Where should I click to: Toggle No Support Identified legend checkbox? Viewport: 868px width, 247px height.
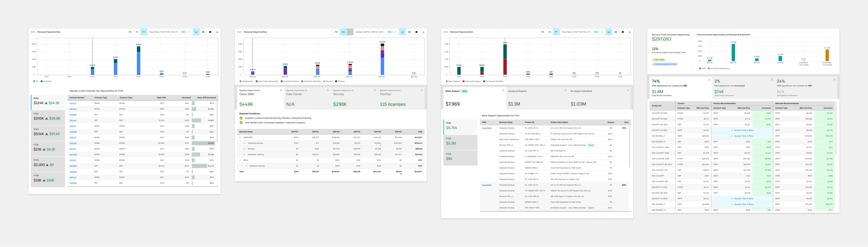point(484,81)
